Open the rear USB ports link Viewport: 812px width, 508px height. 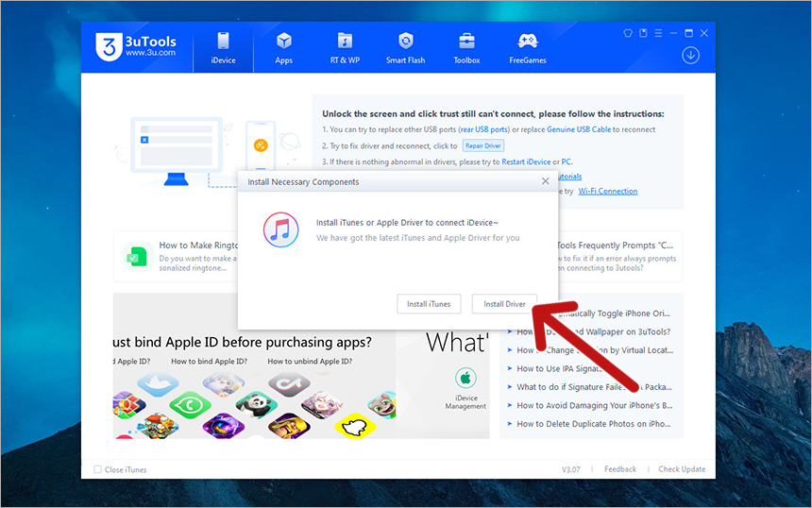point(484,129)
